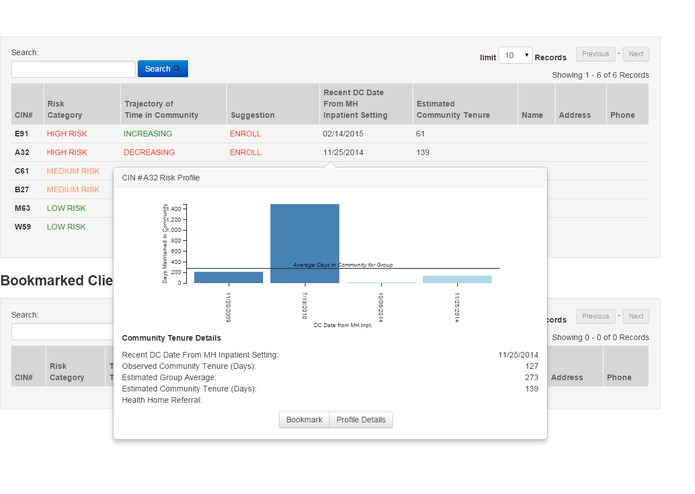
Task: Click HIGH RISK label for A32
Action: [67, 152]
